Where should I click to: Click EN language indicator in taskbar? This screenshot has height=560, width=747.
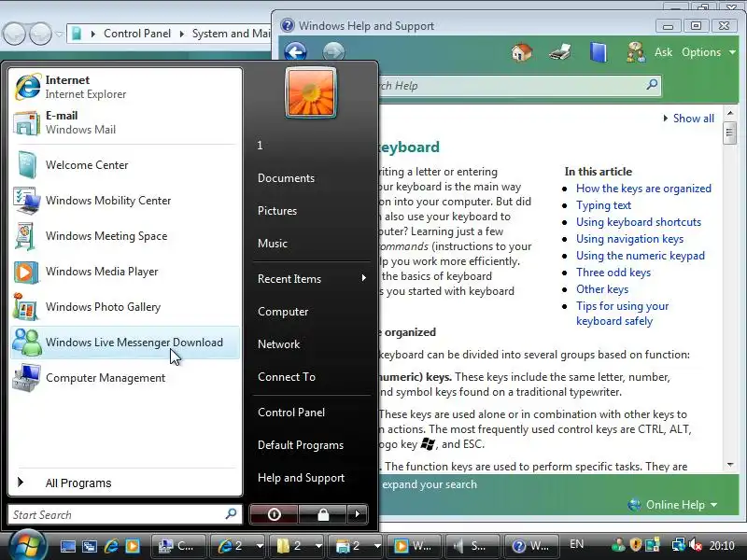[x=576, y=544]
